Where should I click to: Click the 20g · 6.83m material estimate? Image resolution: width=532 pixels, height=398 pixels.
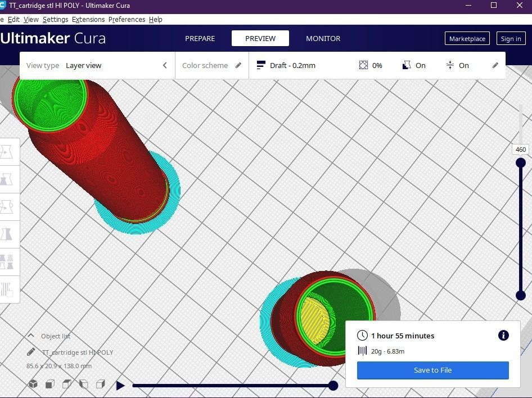pyautogui.click(x=387, y=351)
